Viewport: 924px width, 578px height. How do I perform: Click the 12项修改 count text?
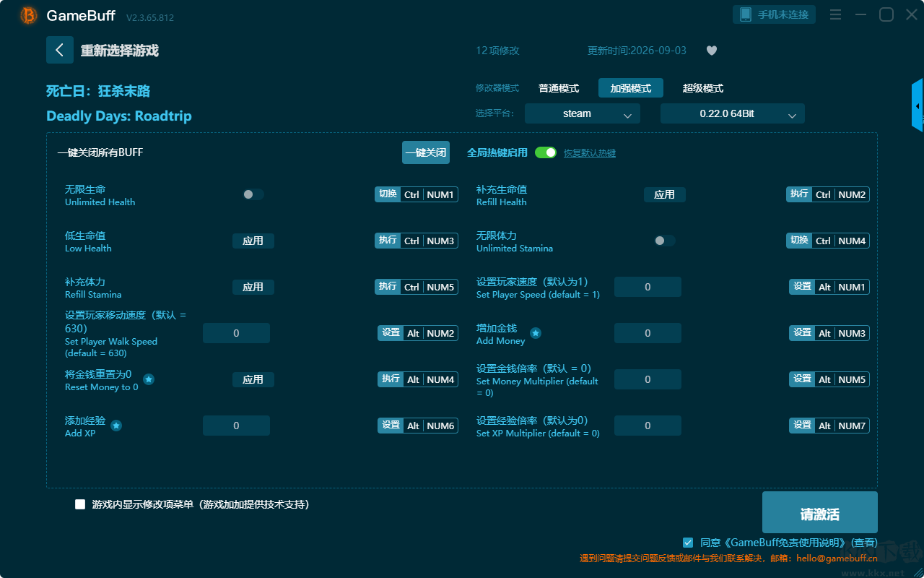point(497,51)
